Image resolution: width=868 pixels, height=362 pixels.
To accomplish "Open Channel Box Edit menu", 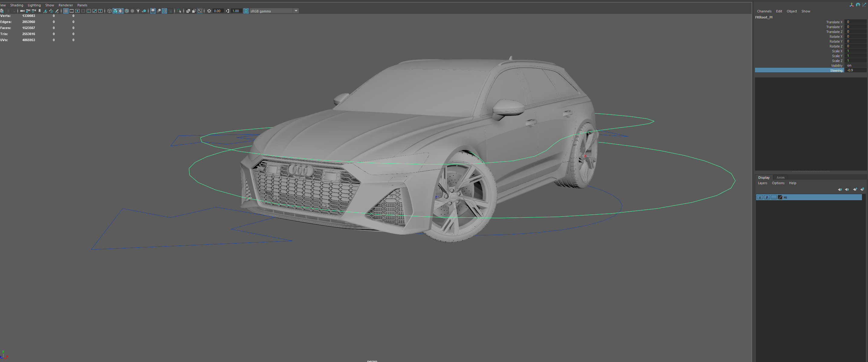I will pyautogui.click(x=779, y=11).
